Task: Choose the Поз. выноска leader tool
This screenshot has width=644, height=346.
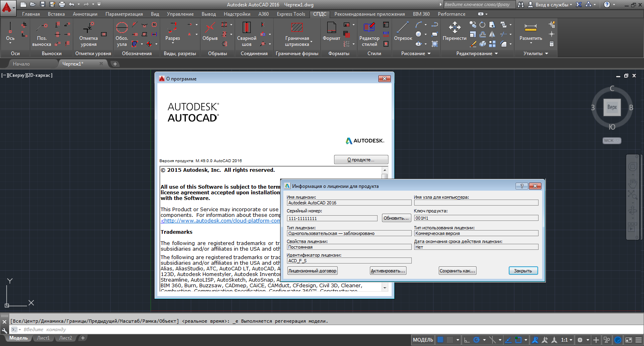Action: coord(41,34)
